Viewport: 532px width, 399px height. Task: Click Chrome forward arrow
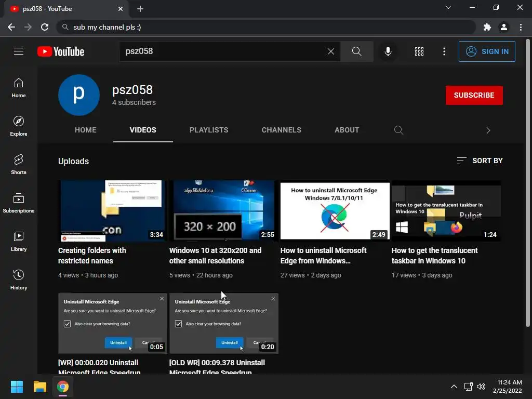pos(28,27)
